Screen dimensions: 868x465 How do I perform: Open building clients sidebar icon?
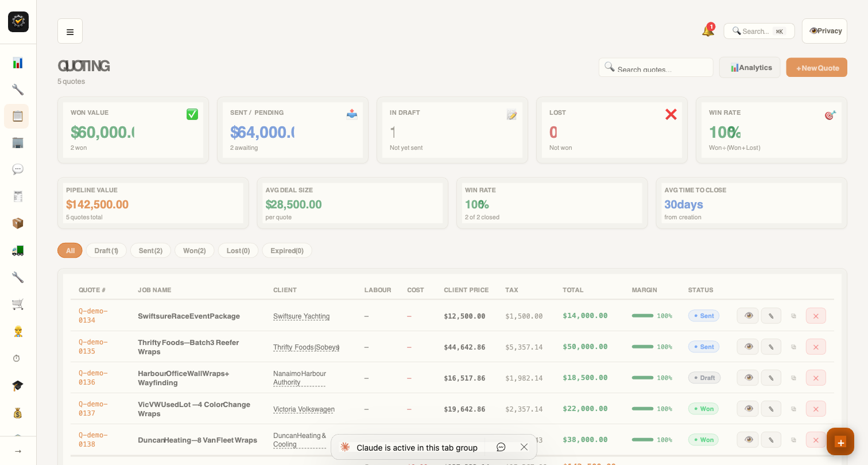(18, 142)
